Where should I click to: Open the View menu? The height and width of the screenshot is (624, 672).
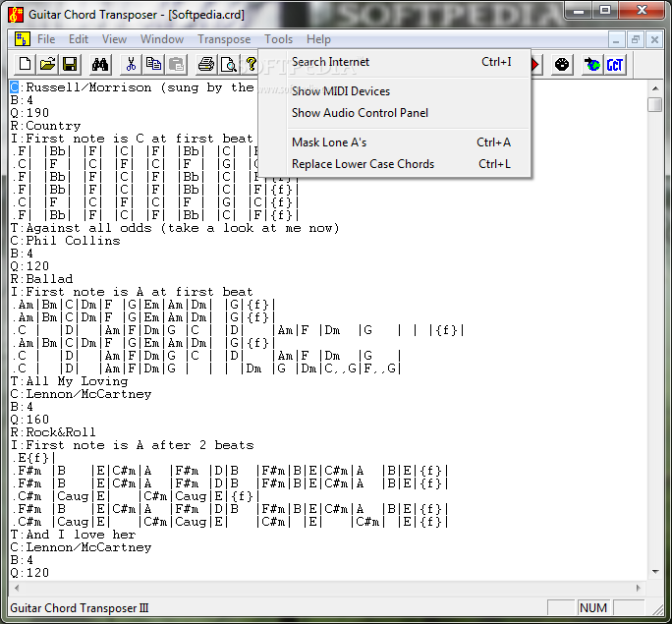tap(114, 39)
